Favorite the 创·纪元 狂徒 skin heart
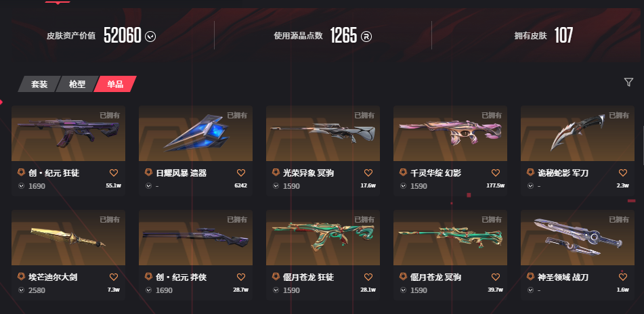The image size is (644, 314). point(114,173)
